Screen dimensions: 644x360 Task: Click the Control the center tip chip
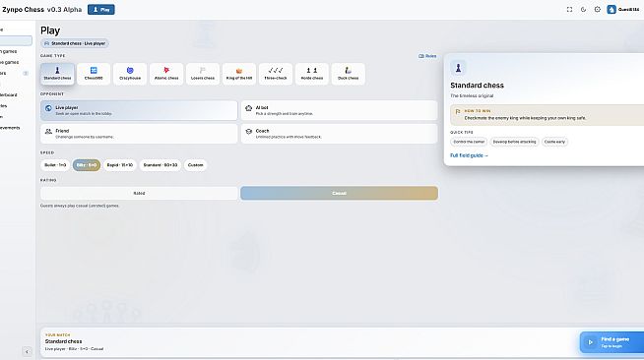(x=469, y=142)
